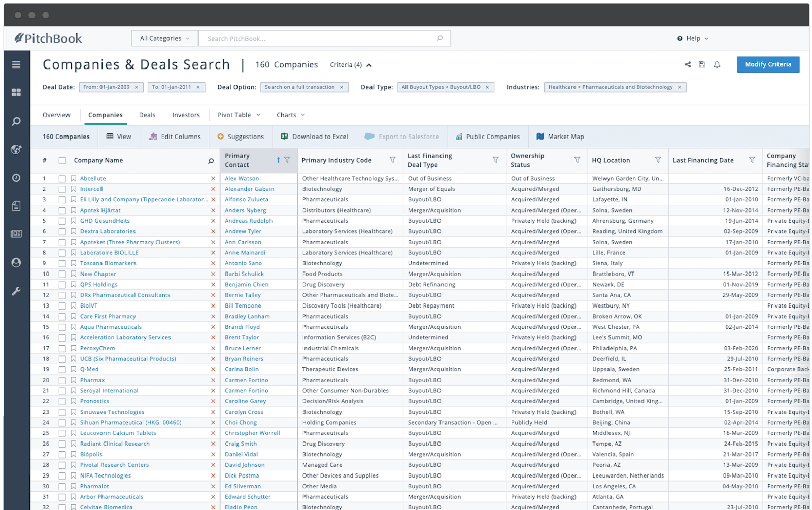
Task: Remove the From 01-Jan-2009 date chip
Action: [x=136, y=87]
